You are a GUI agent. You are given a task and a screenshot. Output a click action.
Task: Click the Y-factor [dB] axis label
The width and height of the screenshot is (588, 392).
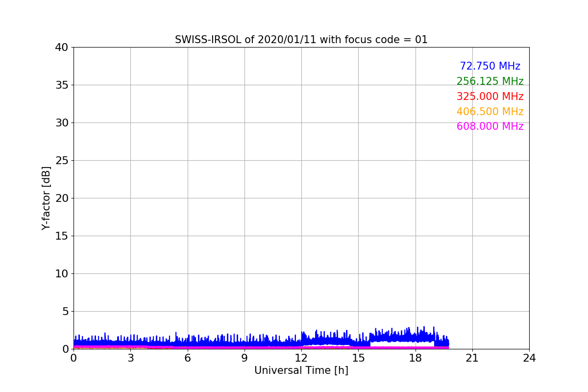pos(46,198)
